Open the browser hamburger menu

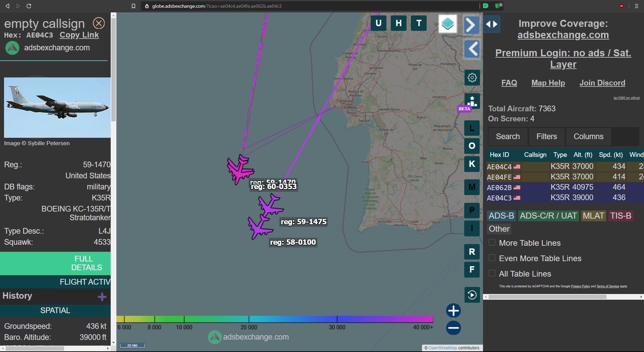click(636, 6)
